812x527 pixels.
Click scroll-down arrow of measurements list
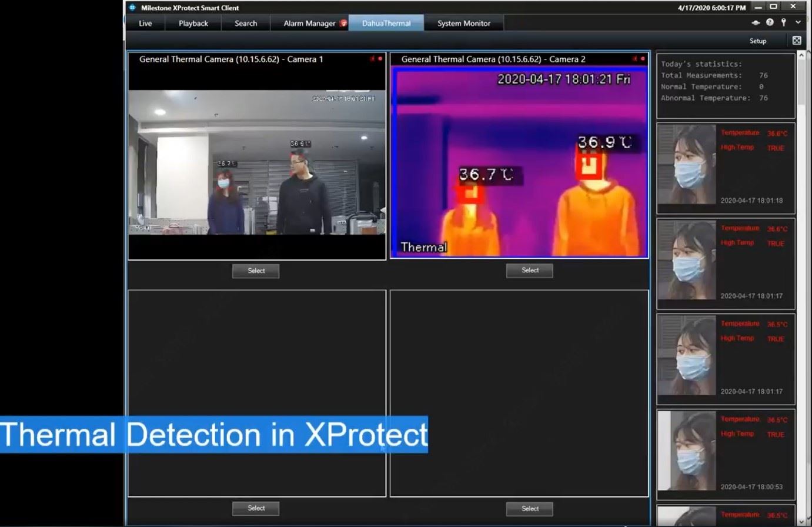(x=801, y=521)
